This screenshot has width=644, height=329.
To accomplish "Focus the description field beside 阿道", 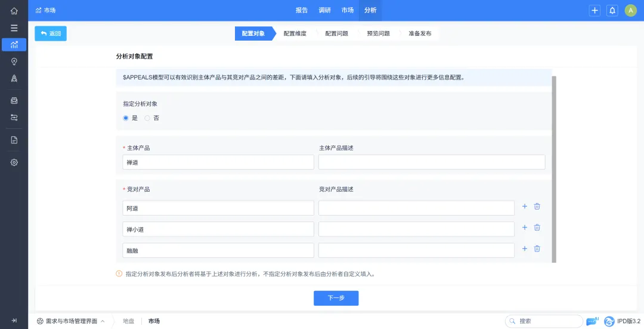I will 416,208.
